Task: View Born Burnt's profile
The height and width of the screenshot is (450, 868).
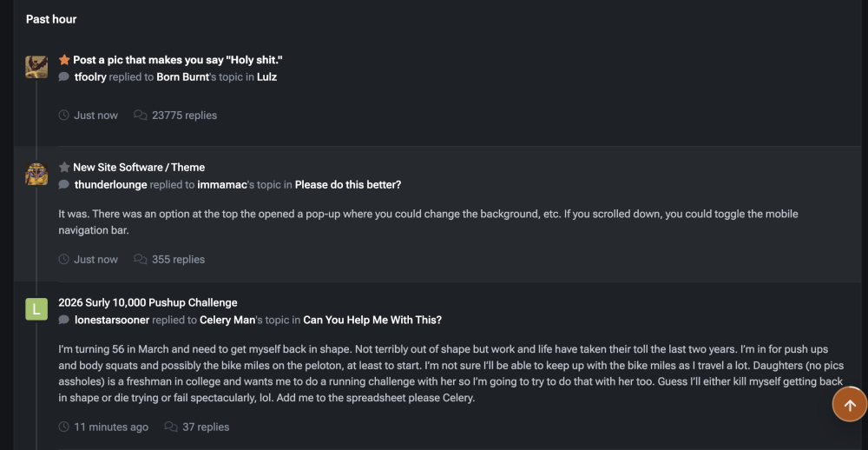Action: pos(182,77)
